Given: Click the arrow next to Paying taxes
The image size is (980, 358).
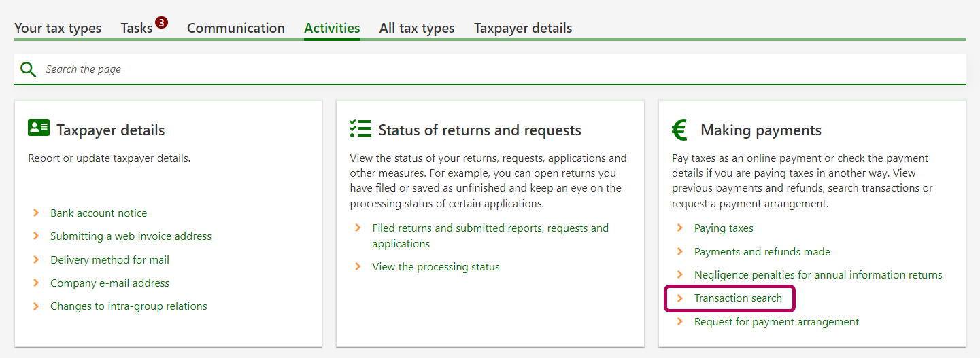Looking at the screenshot, I should pyautogui.click(x=679, y=228).
